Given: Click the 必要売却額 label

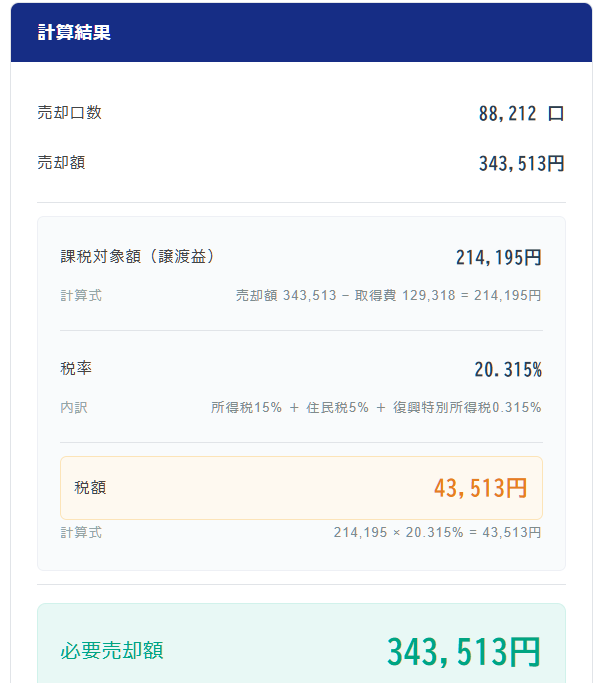Looking at the screenshot, I should click(x=111, y=652).
